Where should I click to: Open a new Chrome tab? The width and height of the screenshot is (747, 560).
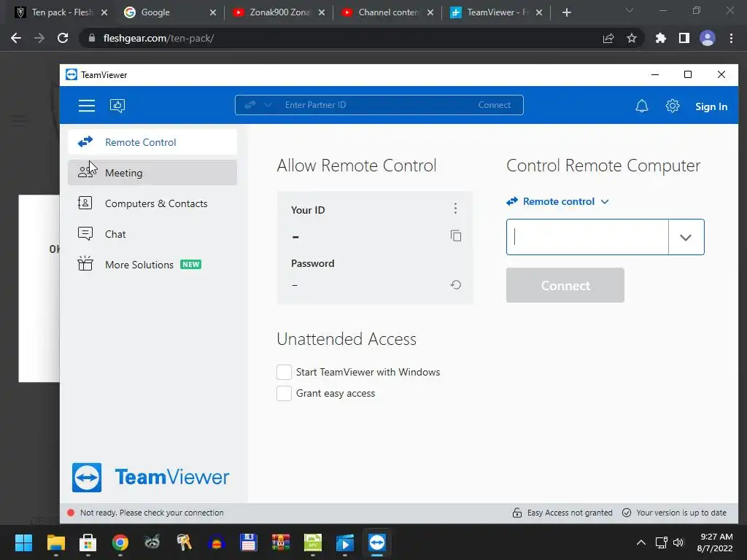click(566, 12)
